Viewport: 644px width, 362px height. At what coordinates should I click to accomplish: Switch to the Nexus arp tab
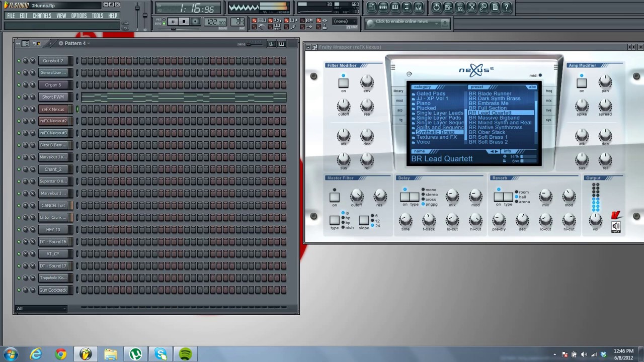pyautogui.click(x=400, y=110)
